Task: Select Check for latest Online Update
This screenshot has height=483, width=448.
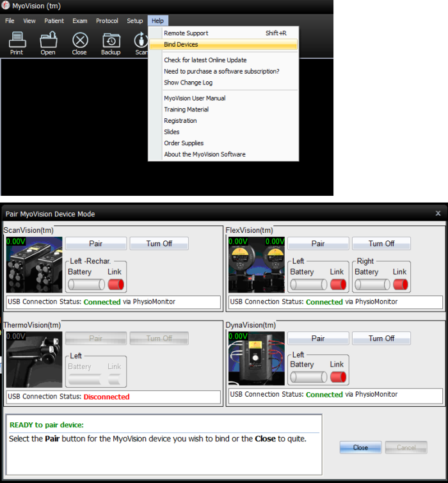Action: (223, 60)
